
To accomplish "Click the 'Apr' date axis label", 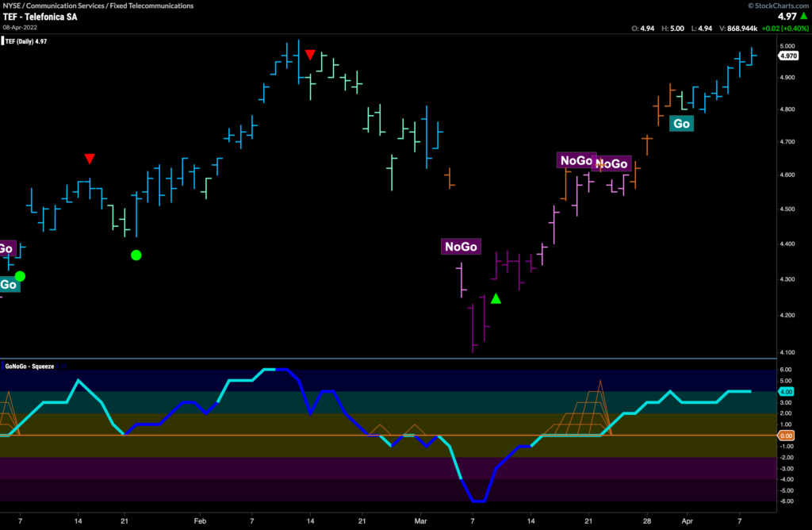I will tap(688, 521).
